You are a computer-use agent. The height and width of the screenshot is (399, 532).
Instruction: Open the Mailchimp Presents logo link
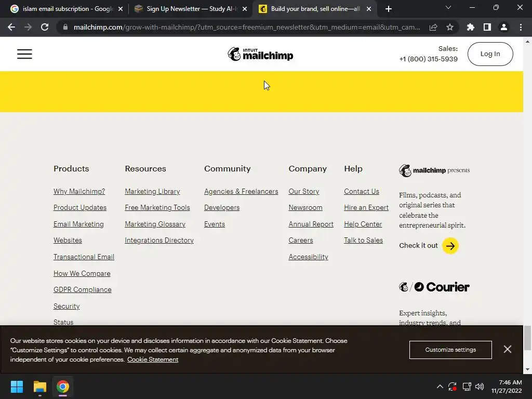pos(434,170)
